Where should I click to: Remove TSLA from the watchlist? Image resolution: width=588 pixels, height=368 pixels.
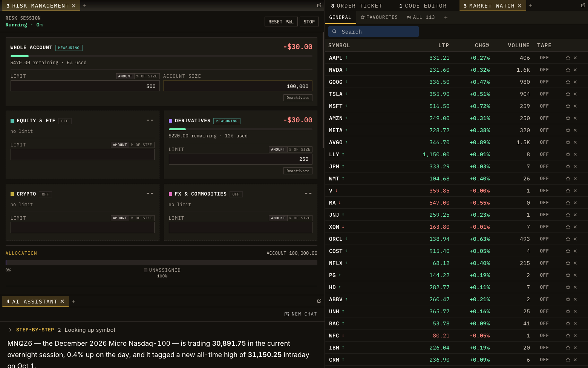pyautogui.click(x=575, y=94)
